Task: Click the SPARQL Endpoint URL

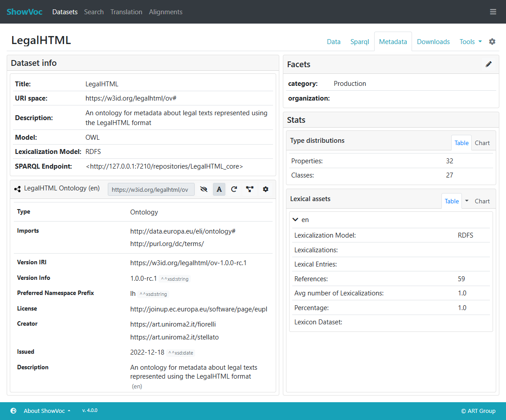Action: point(164,166)
